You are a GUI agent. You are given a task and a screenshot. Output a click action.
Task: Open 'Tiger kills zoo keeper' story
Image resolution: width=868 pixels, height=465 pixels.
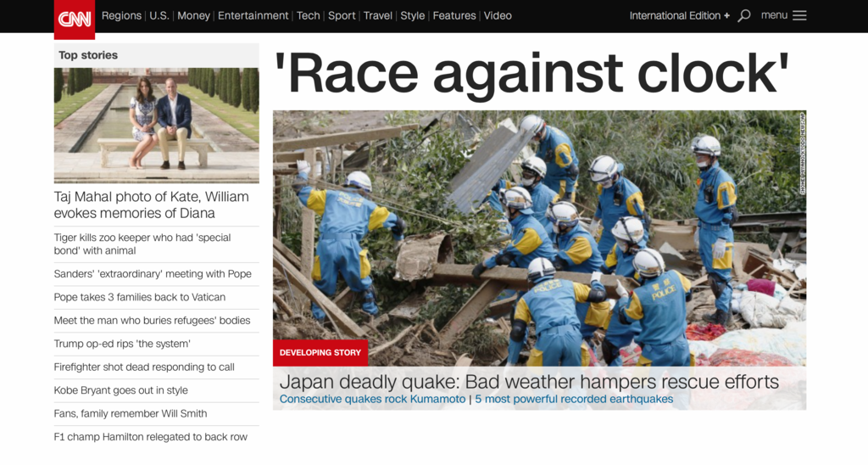pyautogui.click(x=142, y=244)
